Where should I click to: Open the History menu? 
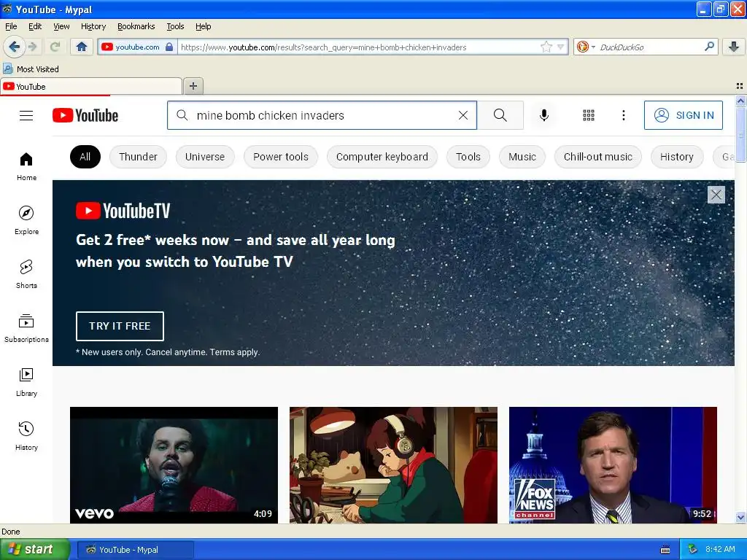[x=93, y=26]
